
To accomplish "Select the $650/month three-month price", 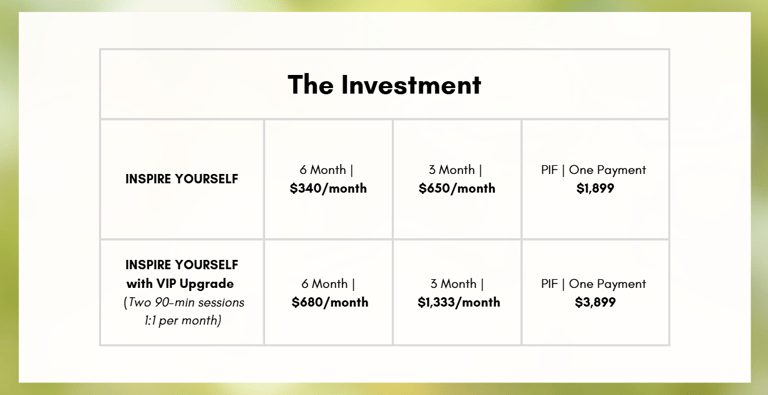I will [457, 189].
